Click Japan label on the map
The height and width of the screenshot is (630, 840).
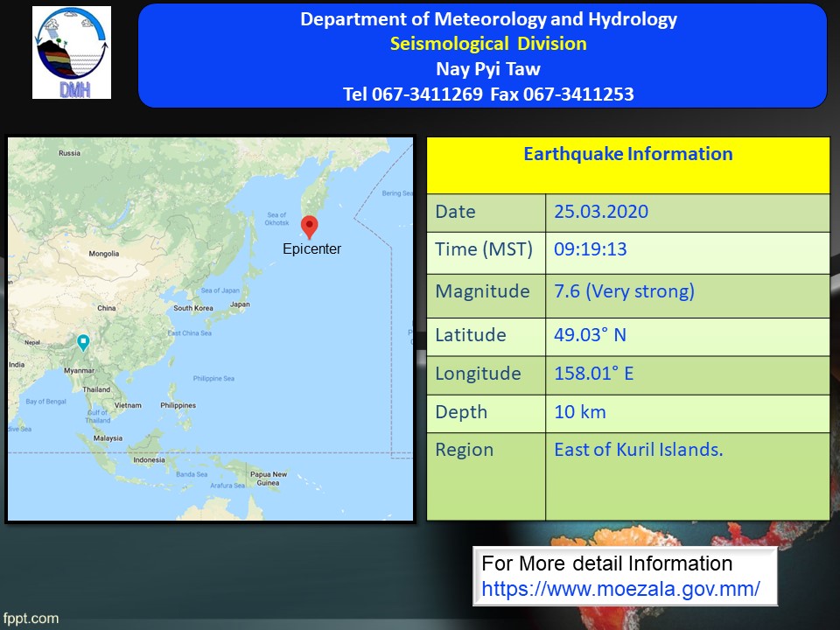pos(239,305)
